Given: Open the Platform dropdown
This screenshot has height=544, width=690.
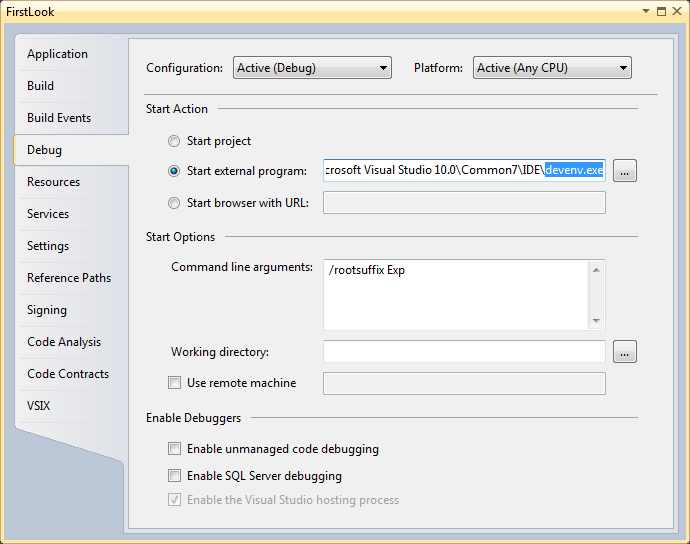Looking at the screenshot, I should click(552, 68).
